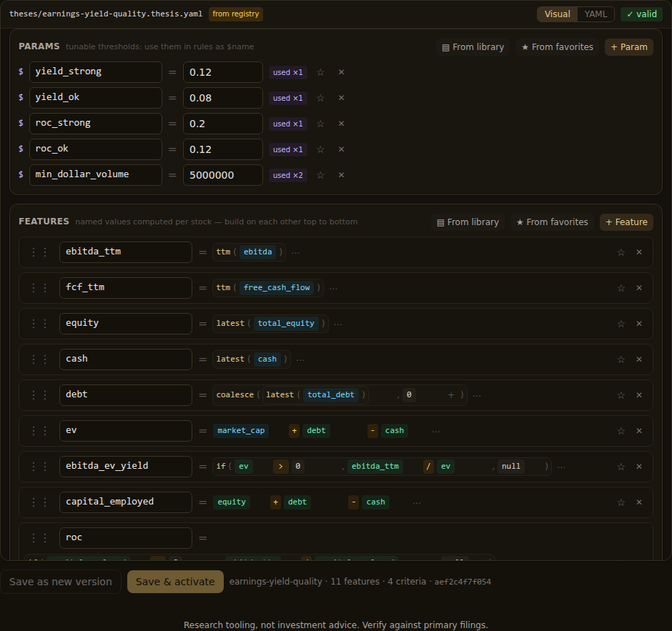Star the capital_employed feature
672x631 pixels.
(x=621, y=502)
